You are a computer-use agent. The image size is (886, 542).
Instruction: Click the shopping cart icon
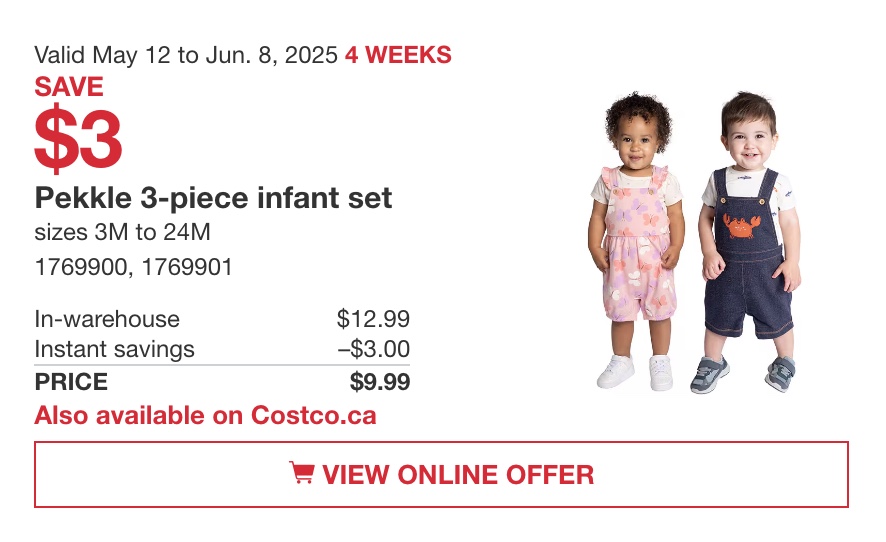pyautogui.click(x=302, y=472)
